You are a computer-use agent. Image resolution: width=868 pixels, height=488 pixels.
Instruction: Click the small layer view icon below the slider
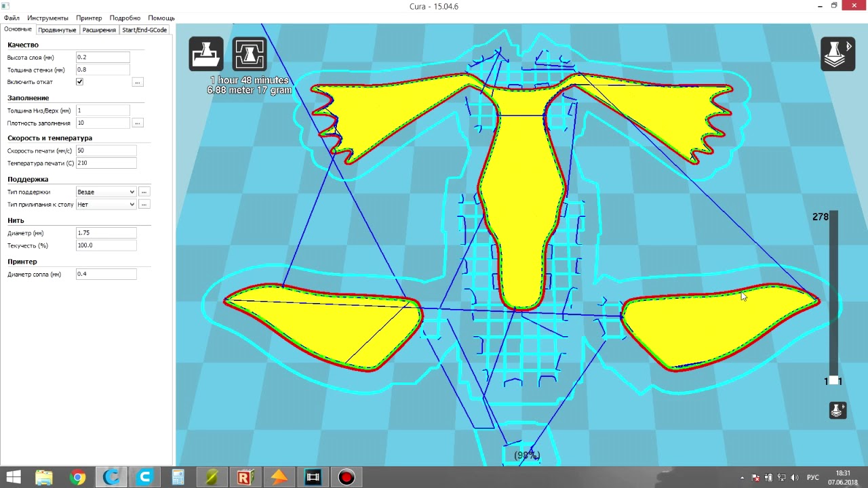point(837,410)
